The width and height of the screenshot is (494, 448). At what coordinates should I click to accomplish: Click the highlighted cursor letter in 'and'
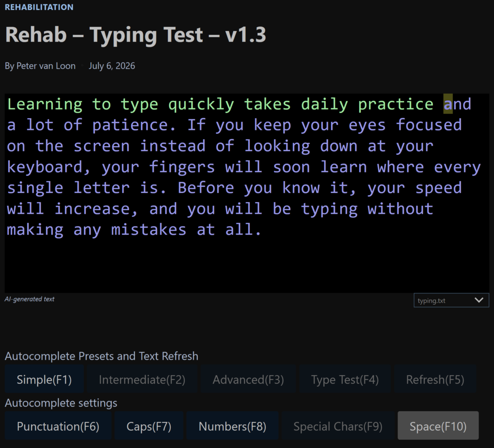448,104
